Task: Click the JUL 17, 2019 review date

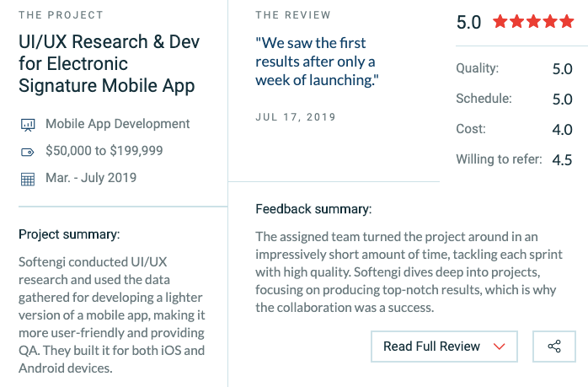Action: point(296,117)
